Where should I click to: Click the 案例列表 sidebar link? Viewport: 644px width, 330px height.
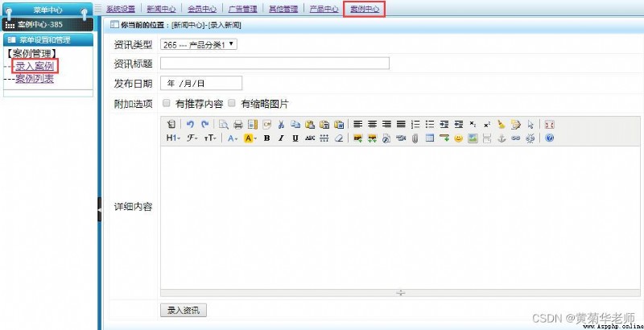35,79
